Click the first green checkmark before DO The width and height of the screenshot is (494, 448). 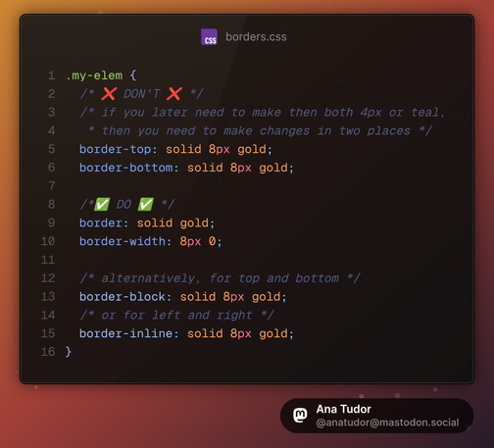tap(102, 205)
